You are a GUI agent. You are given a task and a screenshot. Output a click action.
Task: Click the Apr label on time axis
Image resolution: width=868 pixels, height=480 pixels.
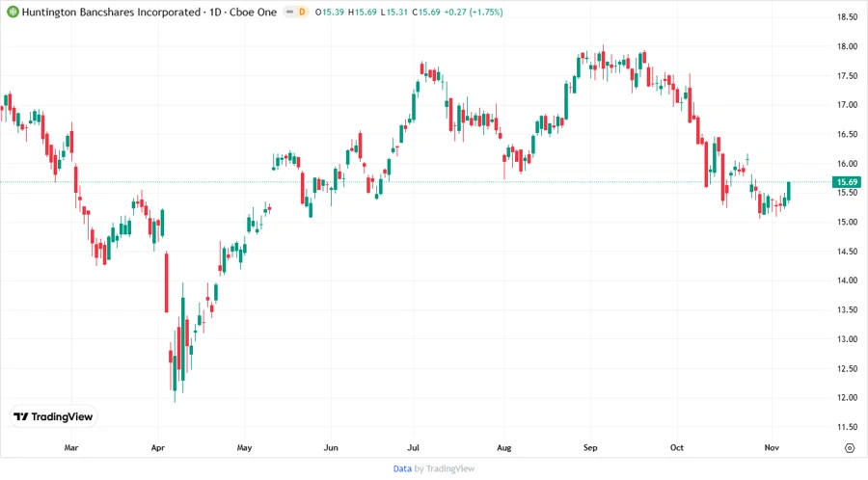158,447
